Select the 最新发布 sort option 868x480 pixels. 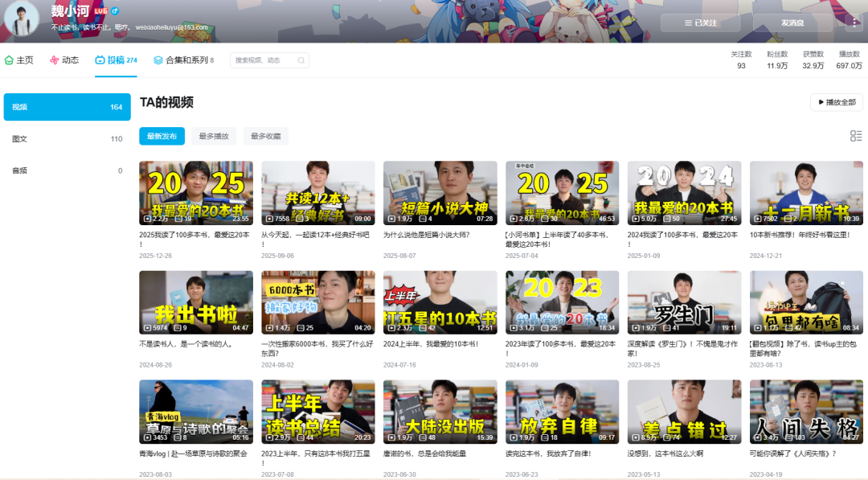point(162,136)
